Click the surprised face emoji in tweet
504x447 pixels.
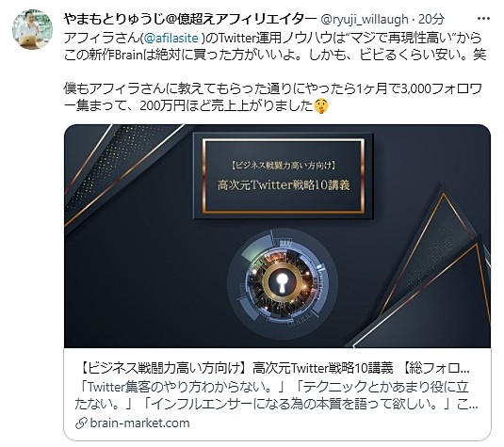[321, 106]
